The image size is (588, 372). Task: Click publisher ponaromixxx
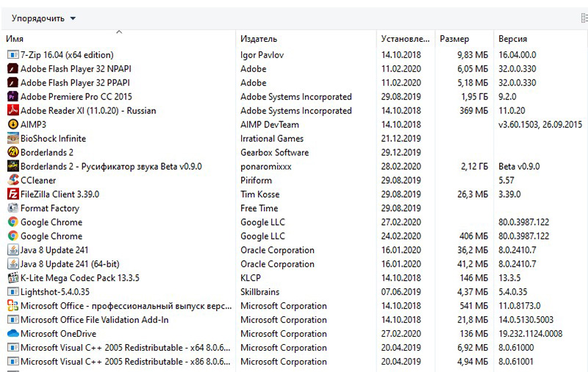click(x=266, y=166)
